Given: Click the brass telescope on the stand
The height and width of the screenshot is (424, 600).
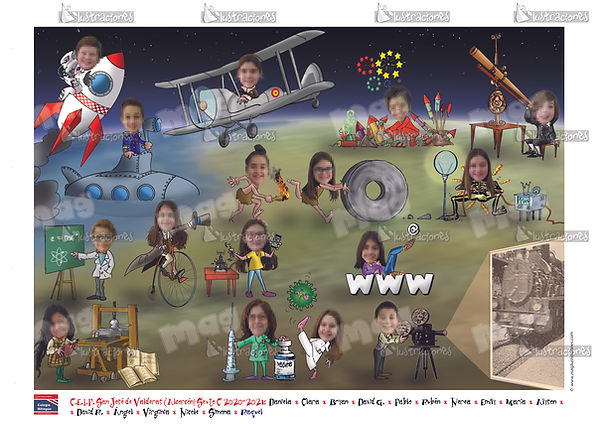Looking at the screenshot, I should point(499,75).
